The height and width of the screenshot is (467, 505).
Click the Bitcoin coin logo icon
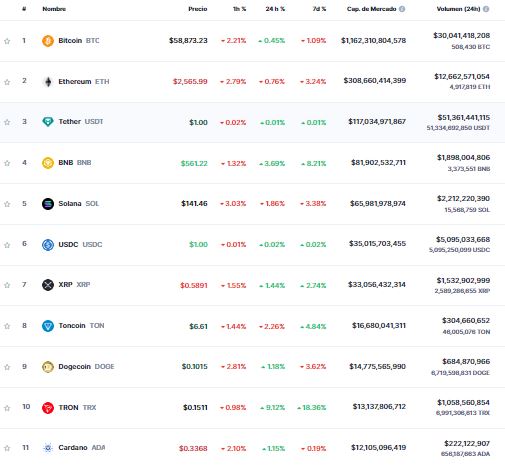(x=48, y=41)
